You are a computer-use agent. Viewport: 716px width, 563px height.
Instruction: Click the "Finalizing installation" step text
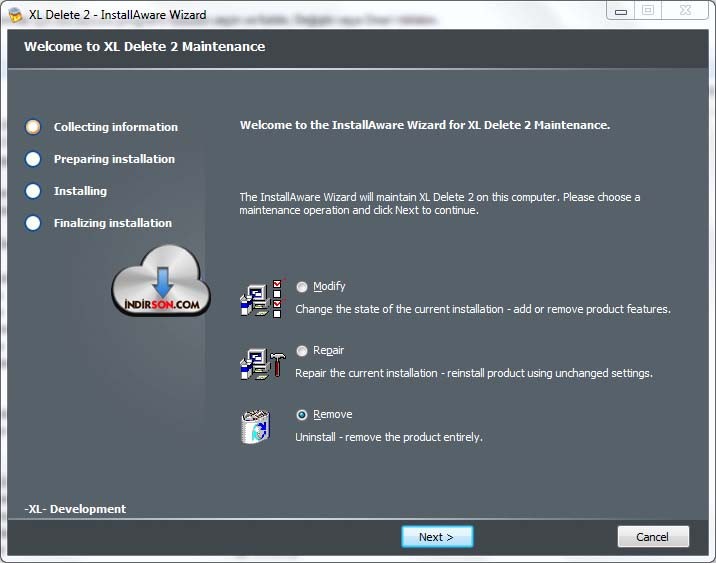pyautogui.click(x=113, y=223)
